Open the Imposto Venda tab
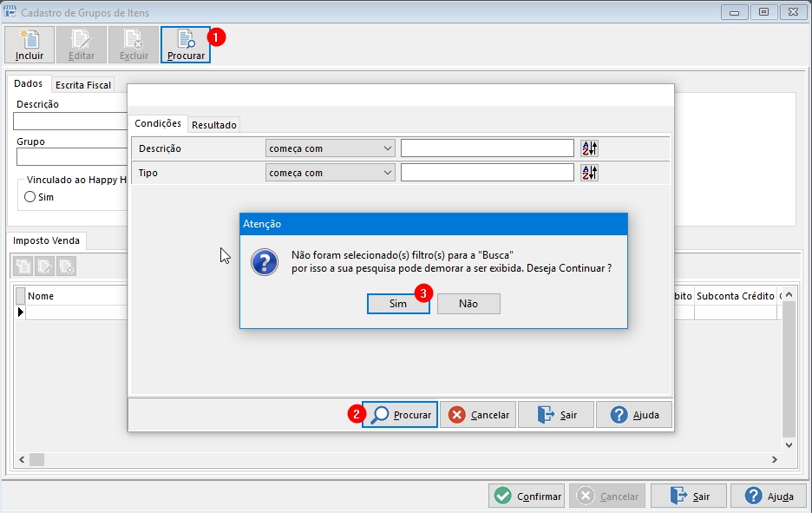Screen dimensions: 812x513 pyautogui.click(x=46, y=240)
